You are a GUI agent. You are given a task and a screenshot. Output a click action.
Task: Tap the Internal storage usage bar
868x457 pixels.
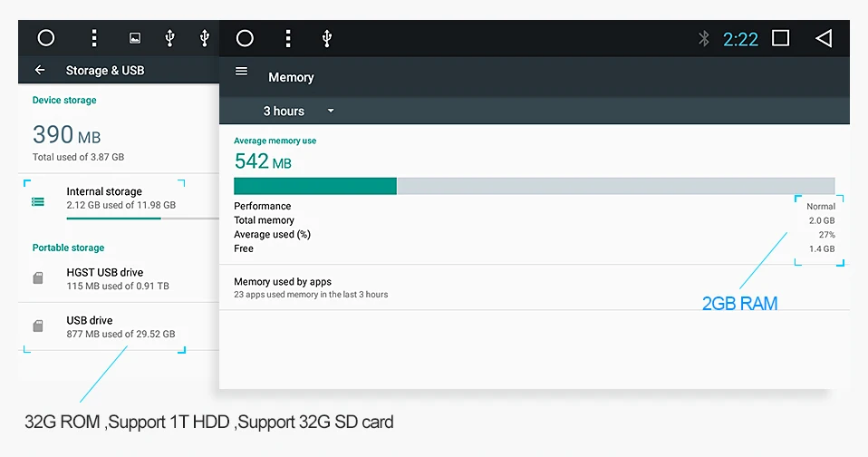pos(143,219)
